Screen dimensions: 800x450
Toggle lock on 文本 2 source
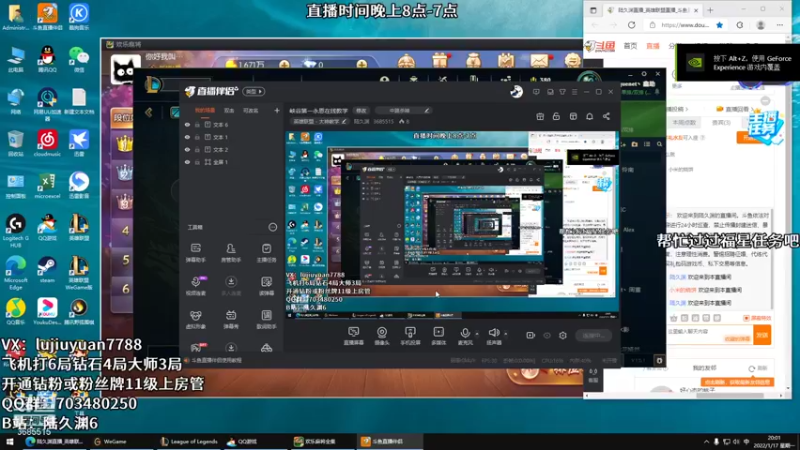click(x=197, y=149)
